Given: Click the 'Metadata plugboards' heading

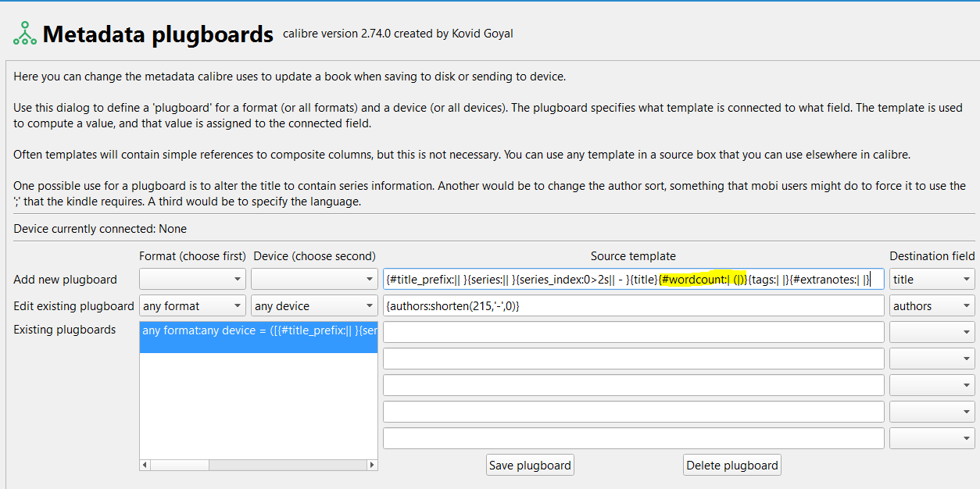Looking at the screenshot, I should [158, 34].
